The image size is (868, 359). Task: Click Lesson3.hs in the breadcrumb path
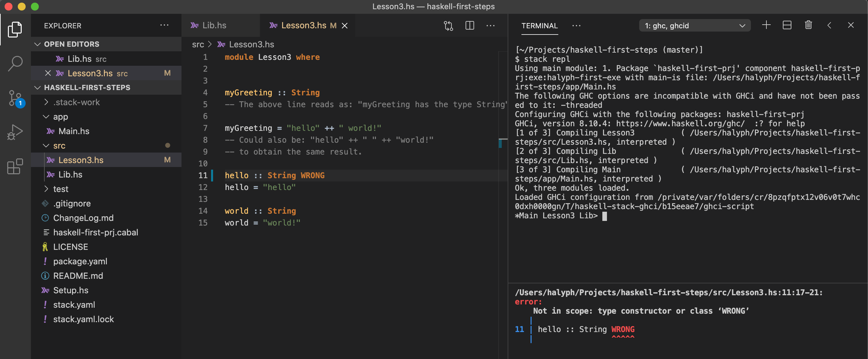tap(251, 44)
